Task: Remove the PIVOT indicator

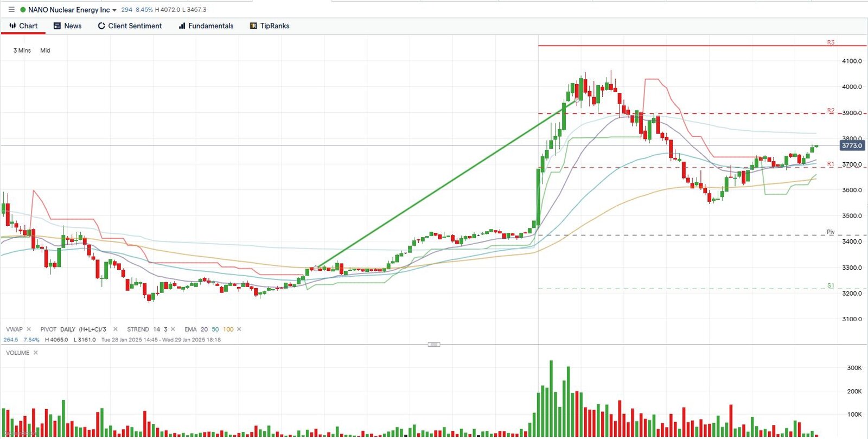Action: (115, 329)
